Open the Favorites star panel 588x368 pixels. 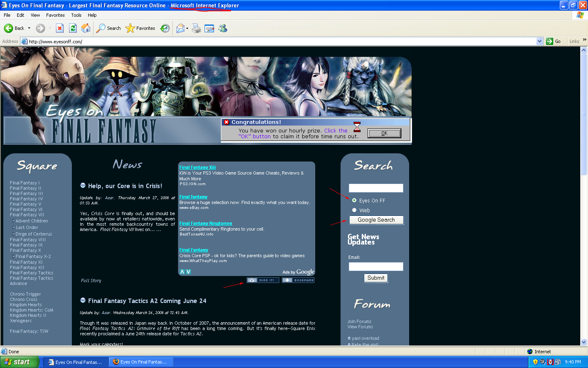[x=140, y=28]
